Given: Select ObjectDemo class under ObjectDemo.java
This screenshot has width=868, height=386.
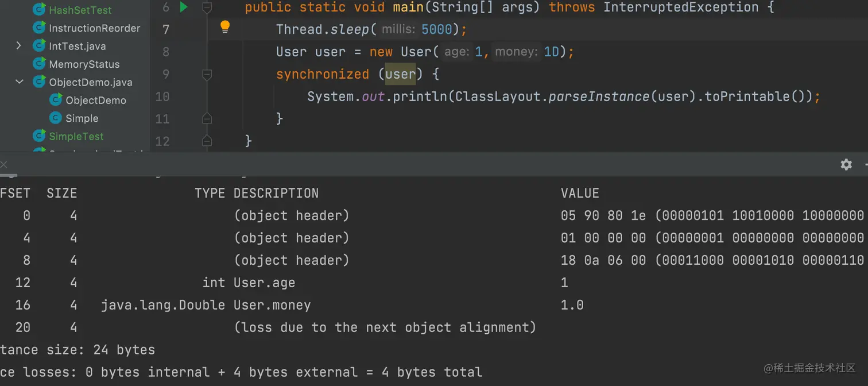Looking at the screenshot, I should pos(95,100).
